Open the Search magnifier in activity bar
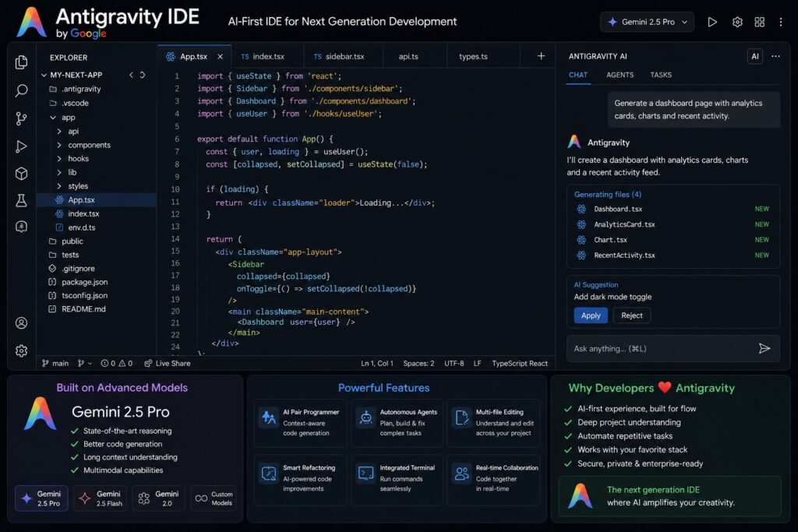798x532 pixels. (x=21, y=90)
